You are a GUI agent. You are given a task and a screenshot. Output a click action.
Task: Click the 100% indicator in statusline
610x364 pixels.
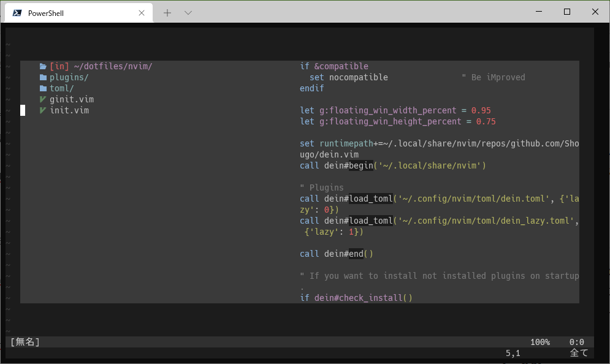pos(540,342)
